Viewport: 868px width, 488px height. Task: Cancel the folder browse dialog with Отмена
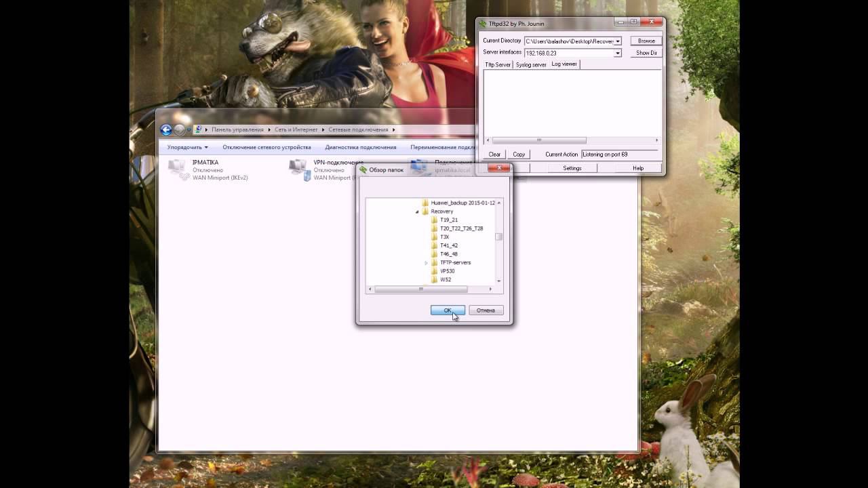[x=486, y=310]
